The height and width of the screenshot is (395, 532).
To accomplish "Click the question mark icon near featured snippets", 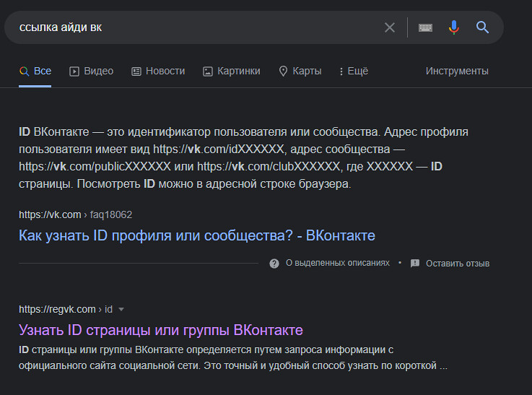I will click(274, 264).
